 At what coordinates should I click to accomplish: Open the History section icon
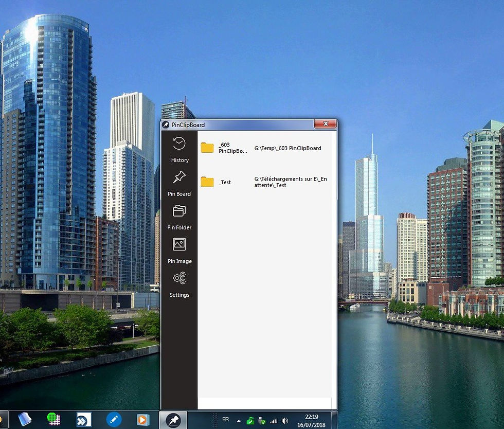pos(179,144)
